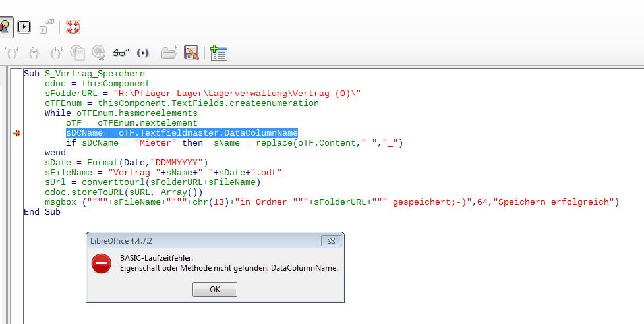Click the 'if sDCName = "Mieter"' line

235,143
